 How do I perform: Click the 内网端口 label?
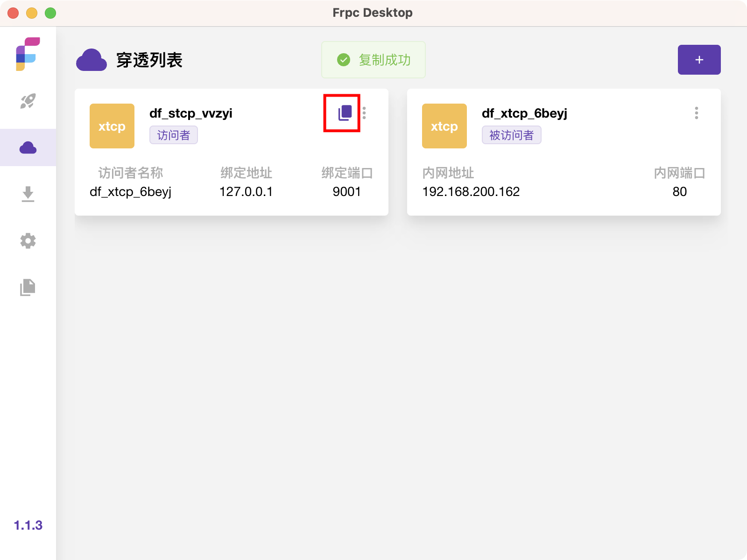680,173
